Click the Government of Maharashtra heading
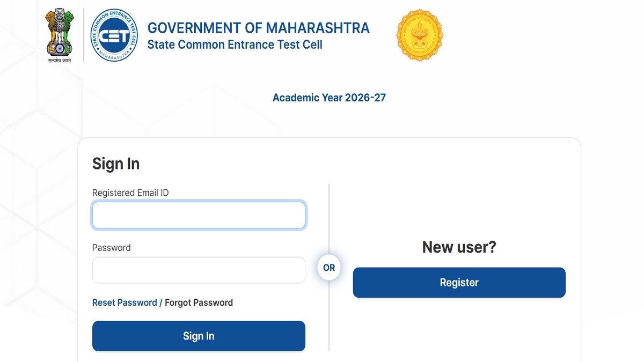 click(258, 28)
